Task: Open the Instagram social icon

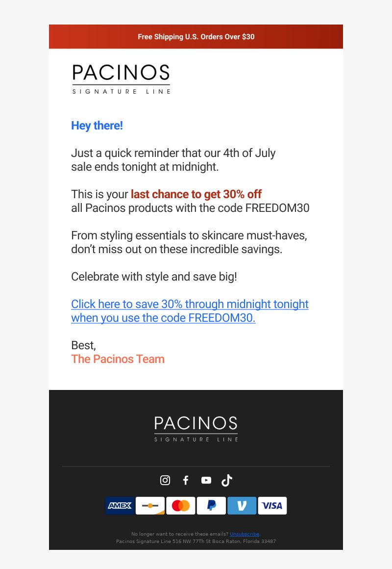Action: point(165,480)
